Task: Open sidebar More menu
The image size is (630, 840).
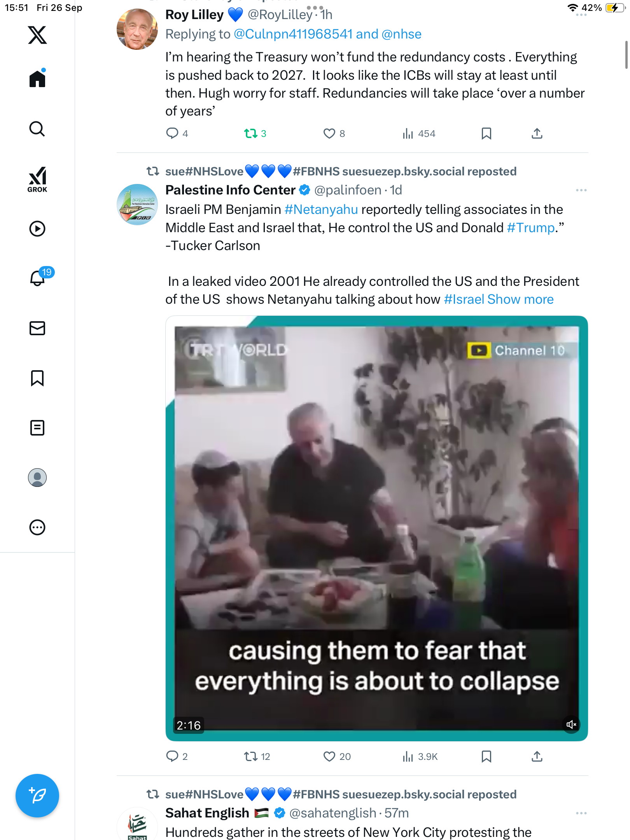Action: pyautogui.click(x=37, y=527)
